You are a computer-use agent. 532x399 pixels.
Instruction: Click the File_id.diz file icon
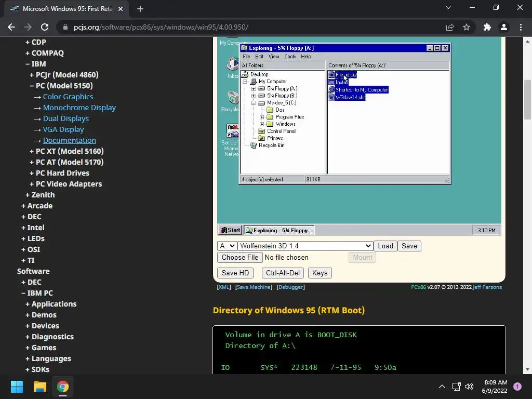tap(331, 75)
